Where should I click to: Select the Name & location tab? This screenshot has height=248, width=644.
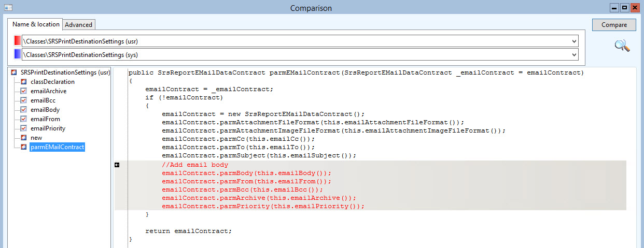click(x=36, y=24)
